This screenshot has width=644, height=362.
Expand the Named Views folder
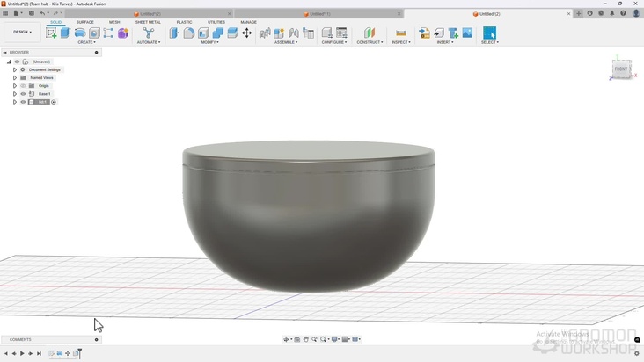(15, 78)
